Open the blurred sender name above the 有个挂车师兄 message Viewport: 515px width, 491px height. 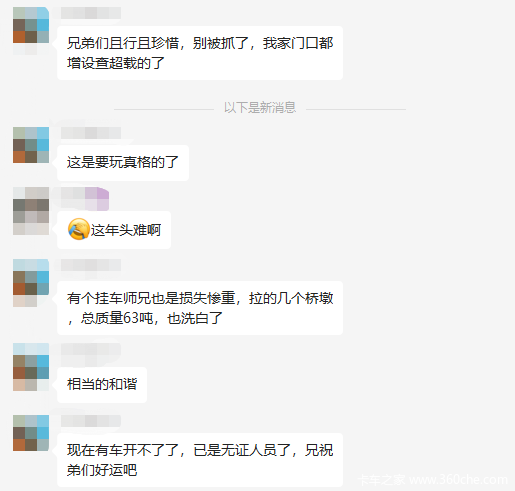tap(91, 265)
